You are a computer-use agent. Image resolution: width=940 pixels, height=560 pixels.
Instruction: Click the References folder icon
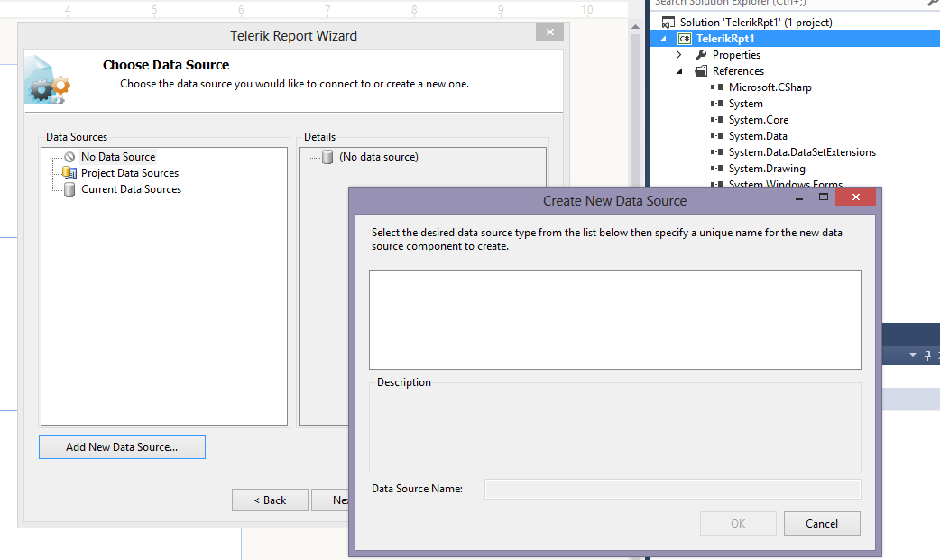click(x=701, y=71)
